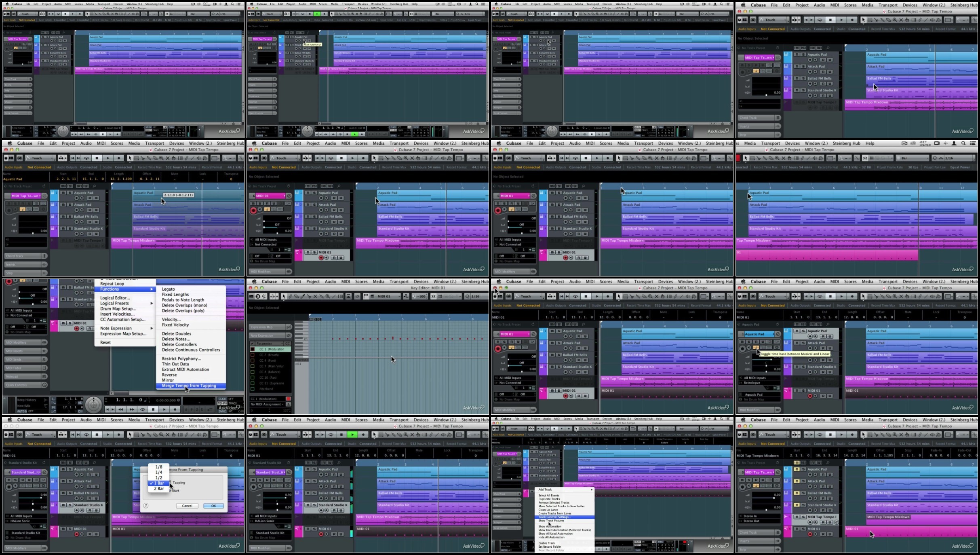
Task: Select Object Selection arrow in Key Editor toolbar
Action: click(x=284, y=296)
